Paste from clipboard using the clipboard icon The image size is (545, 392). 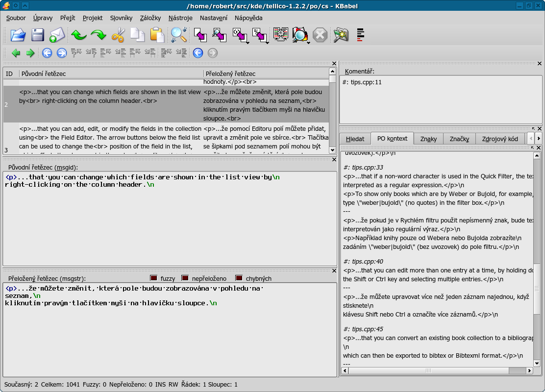pos(157,35)
